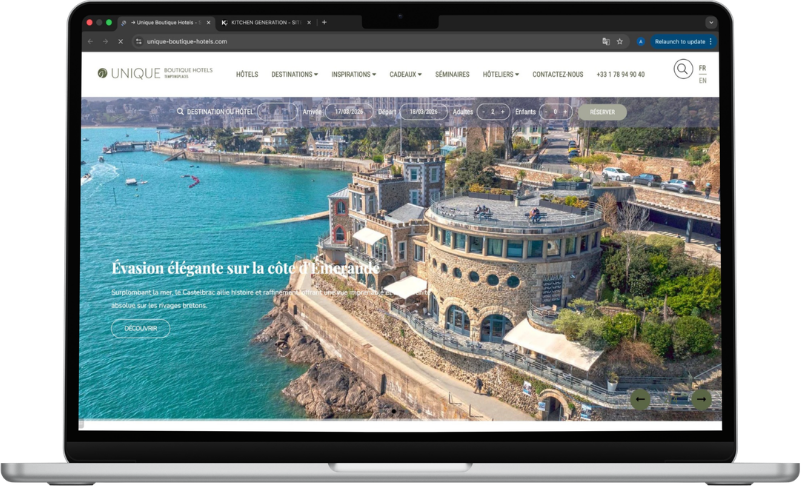Expand the Destinations dropdown menu
Screen dimensions: 802x487
[x=294, y=74]
